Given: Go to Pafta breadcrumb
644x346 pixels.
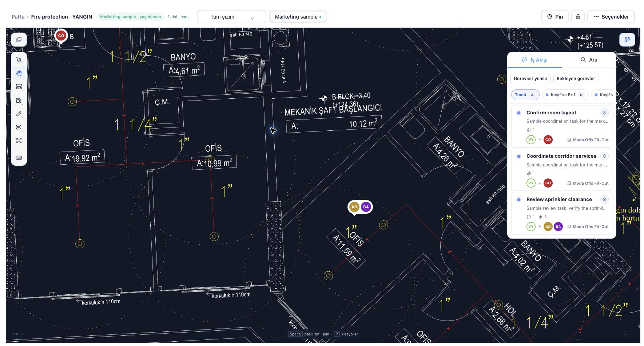Looking at the screenshot, I should tap(18, 17).
